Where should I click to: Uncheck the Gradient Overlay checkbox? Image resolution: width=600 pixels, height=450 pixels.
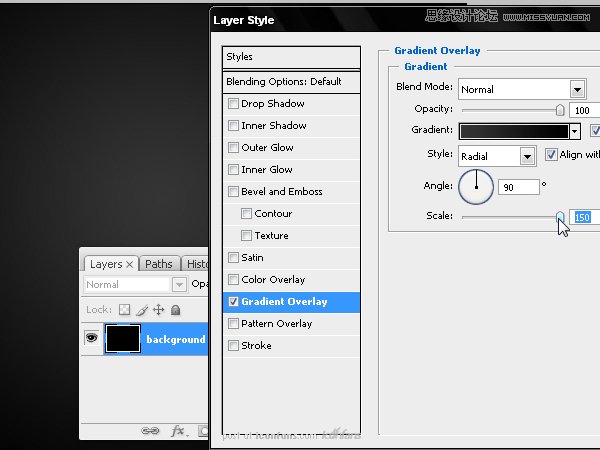tap(233, 302)
